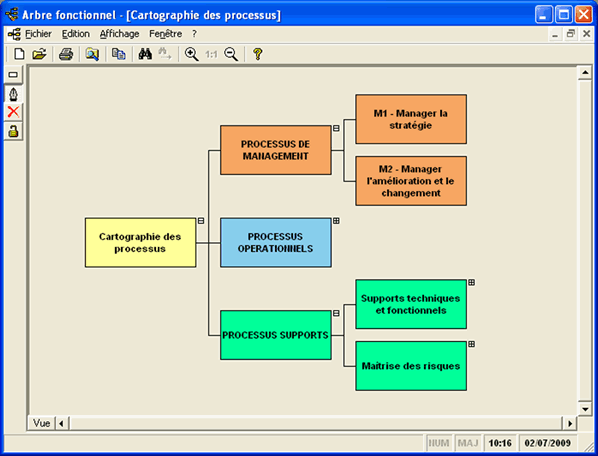Open the Fichier menu
598x456 pixels.
pos(38,34)
